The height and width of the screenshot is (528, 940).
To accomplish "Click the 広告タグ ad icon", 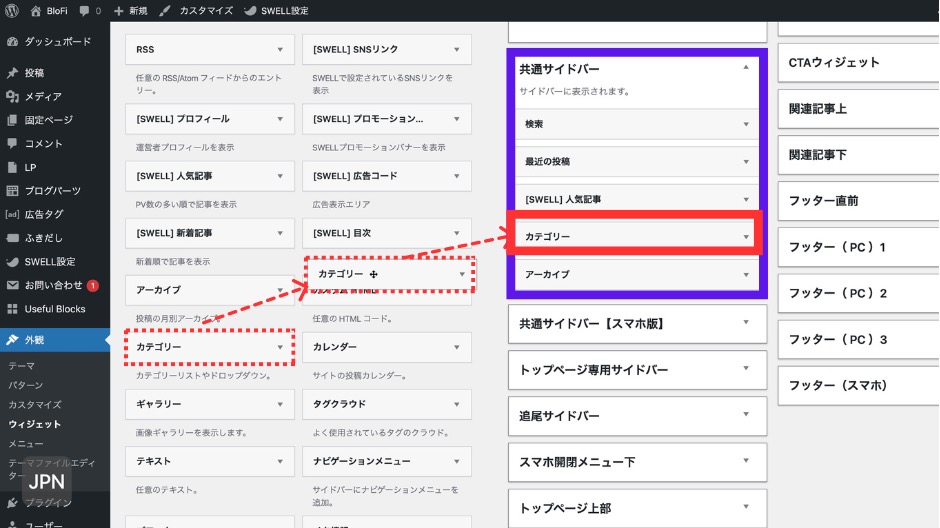I will point(12,214).
